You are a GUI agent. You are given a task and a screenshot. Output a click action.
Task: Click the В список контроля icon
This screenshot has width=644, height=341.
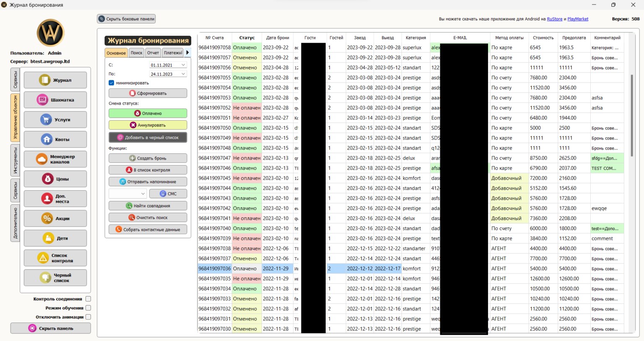pyautogui.click(x=129, y=170)
